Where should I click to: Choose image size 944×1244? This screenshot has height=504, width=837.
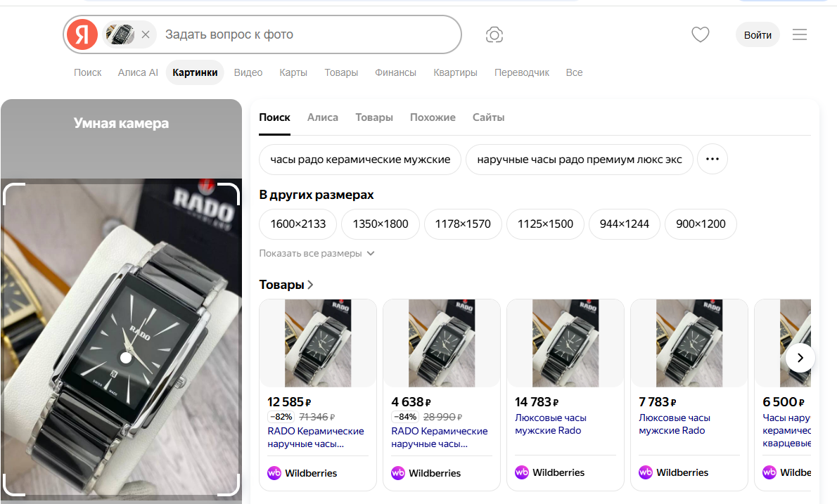click(624, 224)
